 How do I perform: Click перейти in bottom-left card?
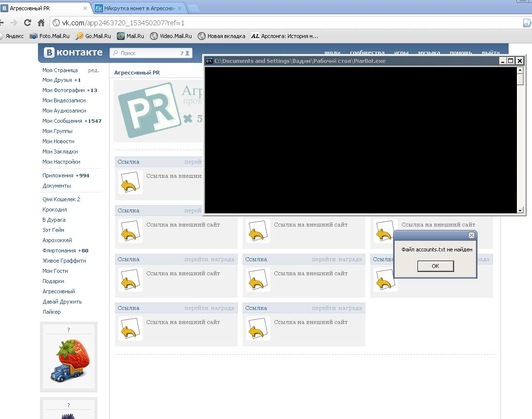(196, 308)
